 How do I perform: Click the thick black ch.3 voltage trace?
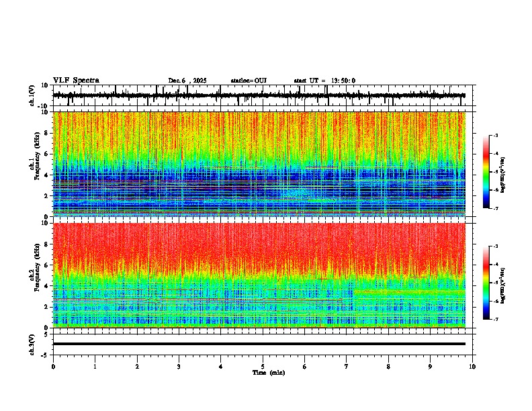pos(259,344)
